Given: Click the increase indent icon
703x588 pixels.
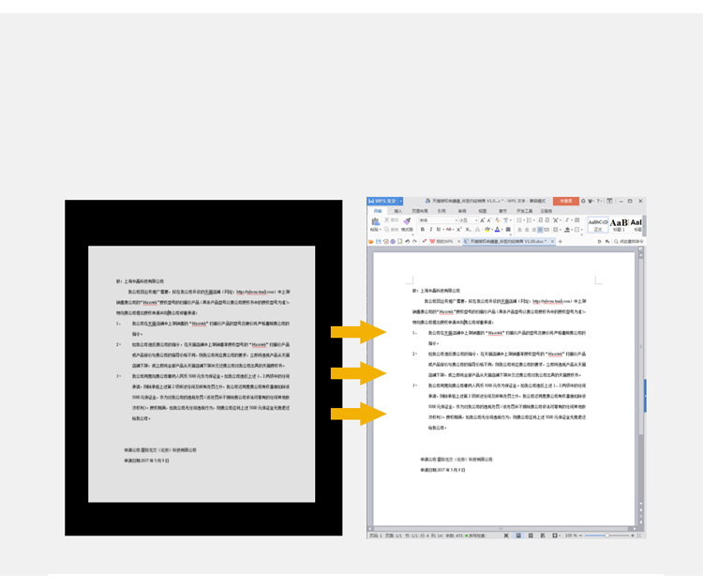Looking at the screenshot, I should pos(547,219).
